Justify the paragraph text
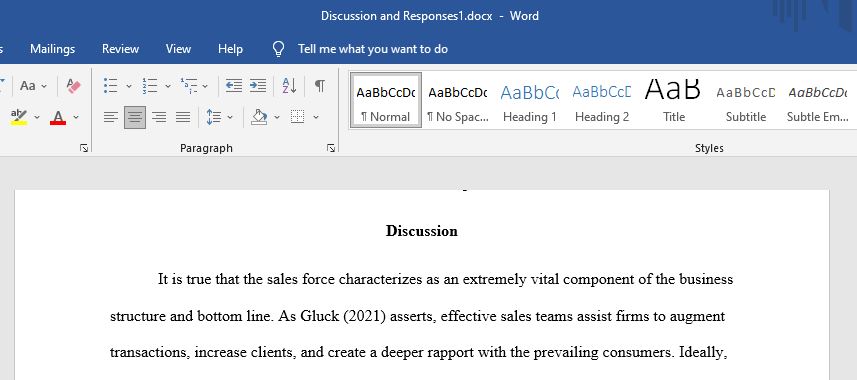The width and height of the screenshot is (857, 380). point(183,117)
